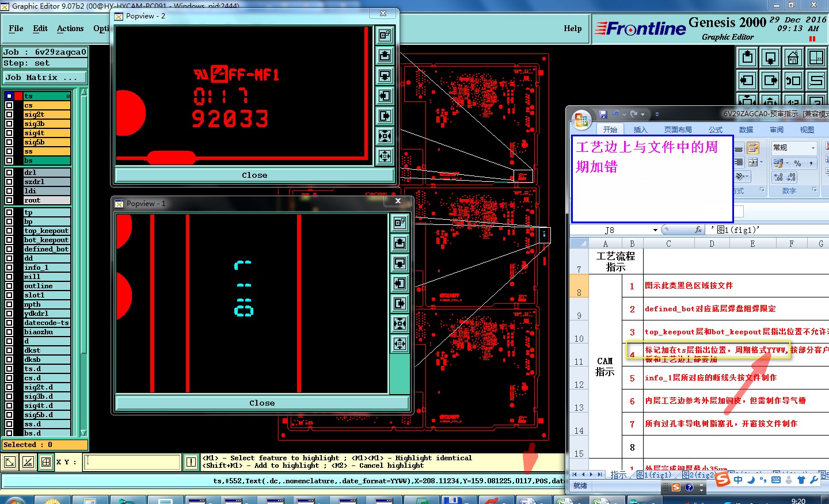Viewport: 829px width, 504px height.
Task: Switch to Excel 插入 ribbon tab
Action: (x=640, y=129)
